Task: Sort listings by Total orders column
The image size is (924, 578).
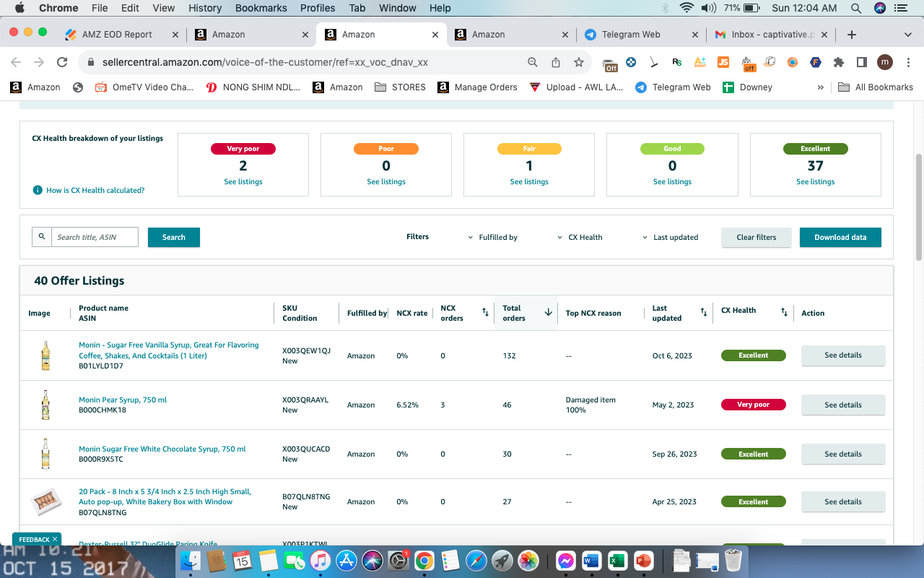Action: [548, 312]
